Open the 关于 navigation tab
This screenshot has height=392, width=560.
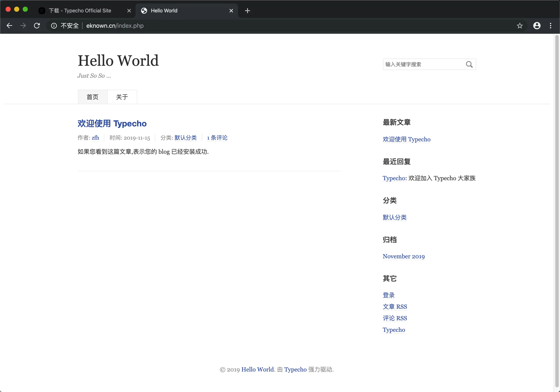pyautogui.click(x=122, y=97)
